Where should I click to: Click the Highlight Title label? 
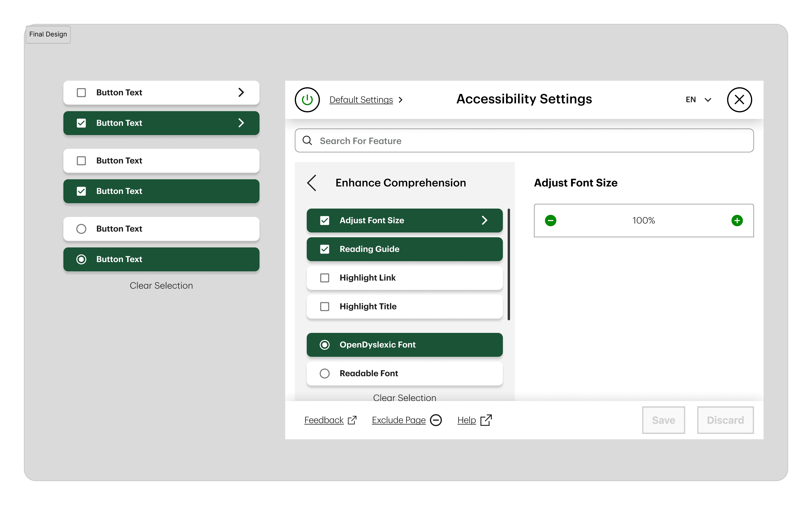pos(368,307)
